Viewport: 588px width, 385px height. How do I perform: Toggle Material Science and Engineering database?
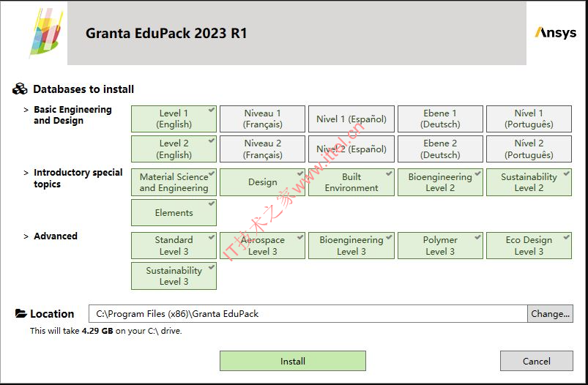pos(174,182)
